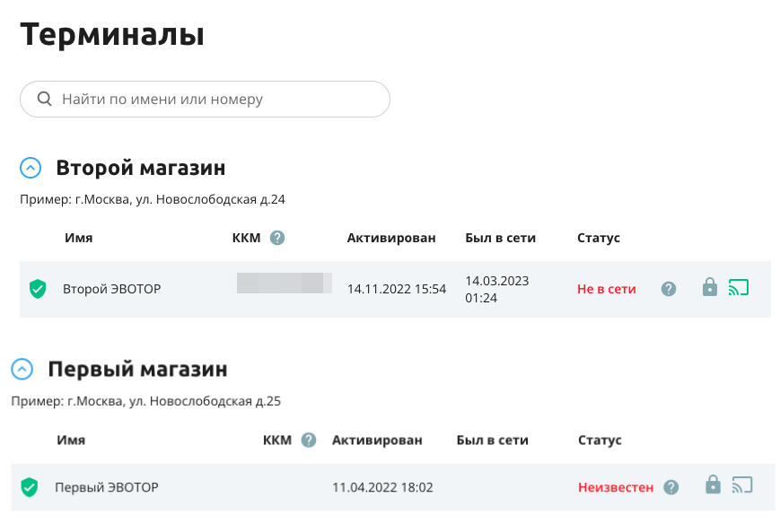Click the Не в сети status text
The image size is (780, 532).
pos(607,289)
